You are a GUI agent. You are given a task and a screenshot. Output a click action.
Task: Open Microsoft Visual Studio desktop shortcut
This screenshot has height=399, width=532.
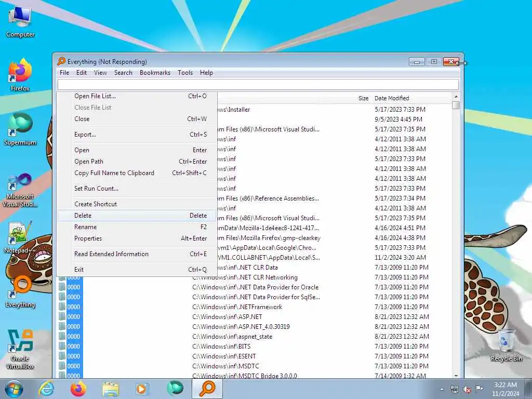tap(20, 190)
